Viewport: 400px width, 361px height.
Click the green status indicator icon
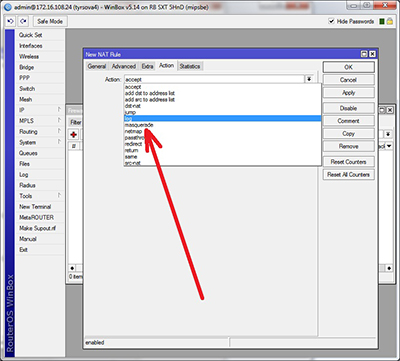coord(382,21)
